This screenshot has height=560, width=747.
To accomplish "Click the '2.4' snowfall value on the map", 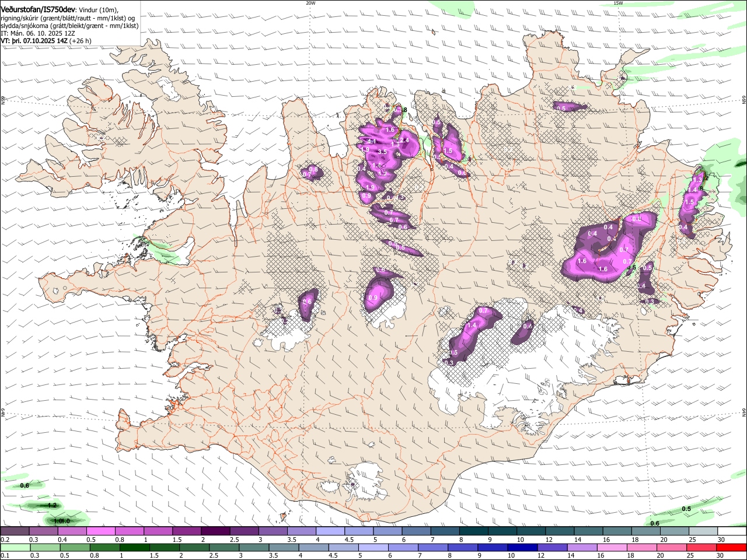I will (x=404, y=140).
